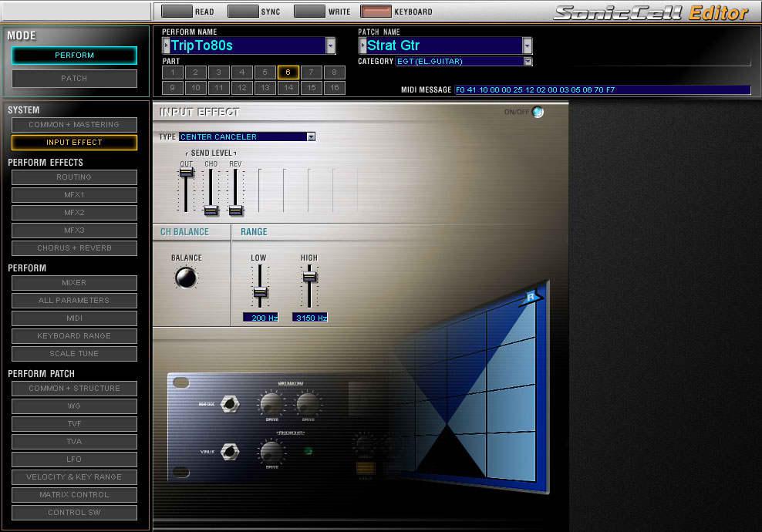Open VELOCITY & KEY RANGE page
This screenshot has height=532, width=762.
tap(74, 477)
